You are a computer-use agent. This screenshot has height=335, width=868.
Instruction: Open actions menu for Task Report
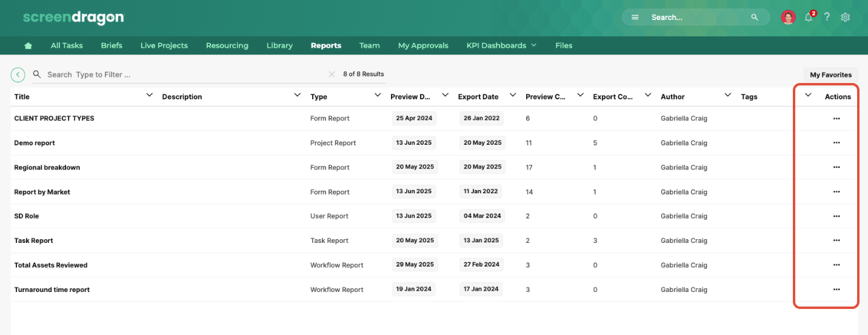836,240
